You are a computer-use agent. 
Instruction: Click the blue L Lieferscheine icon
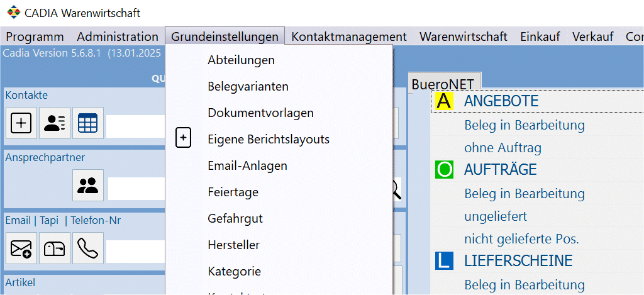pyautogui.click(x=445, y=261)
